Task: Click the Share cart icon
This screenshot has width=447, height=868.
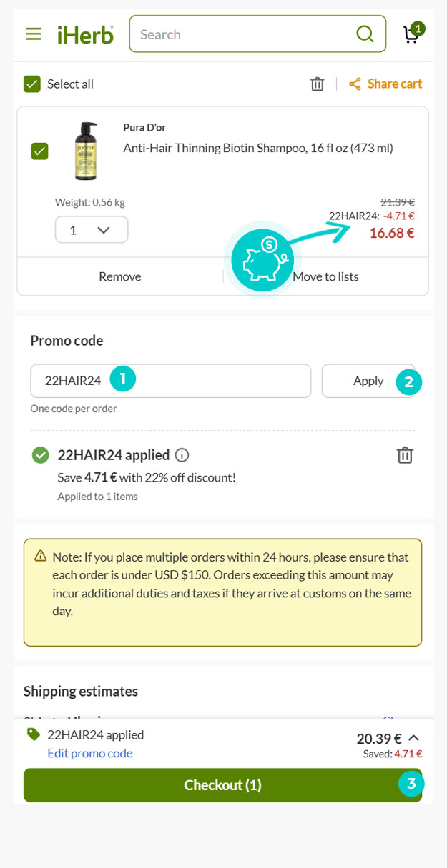Action: tap(355, 84)
